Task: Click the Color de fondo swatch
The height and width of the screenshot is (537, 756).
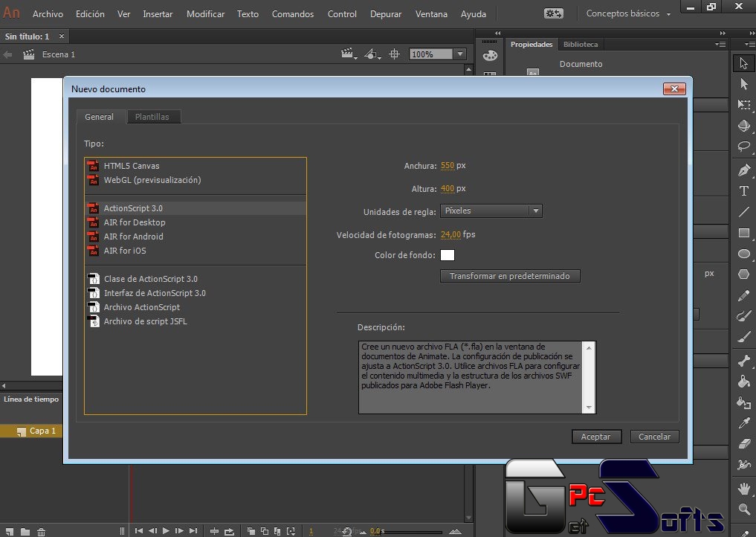Action: 448,255
